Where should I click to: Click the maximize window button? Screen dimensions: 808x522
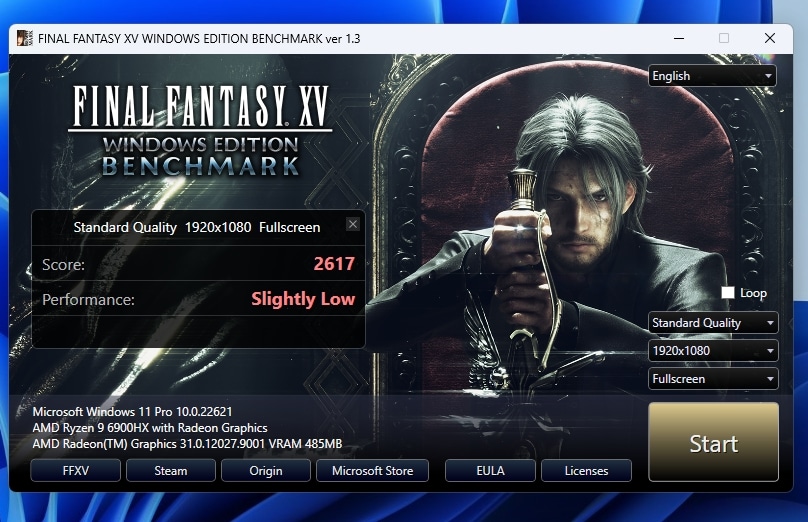(x=724, y=38)
